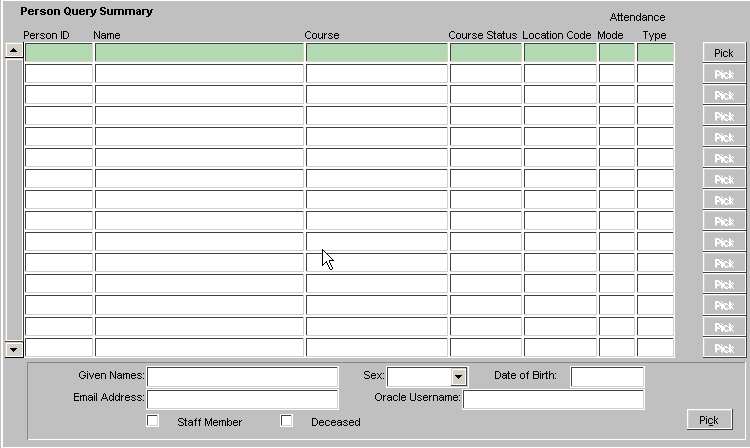Tick the Deceased checkbox
Screen dimensions: 750x448
(287, 421)
